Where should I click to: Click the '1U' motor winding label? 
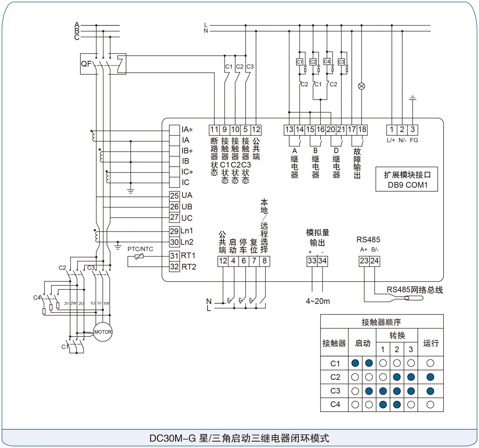point(93,303)
